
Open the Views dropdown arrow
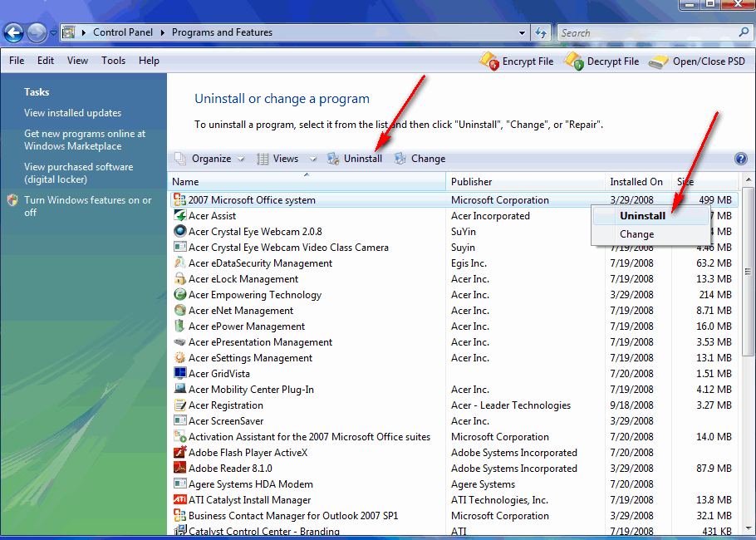click(x=313, y=159)
